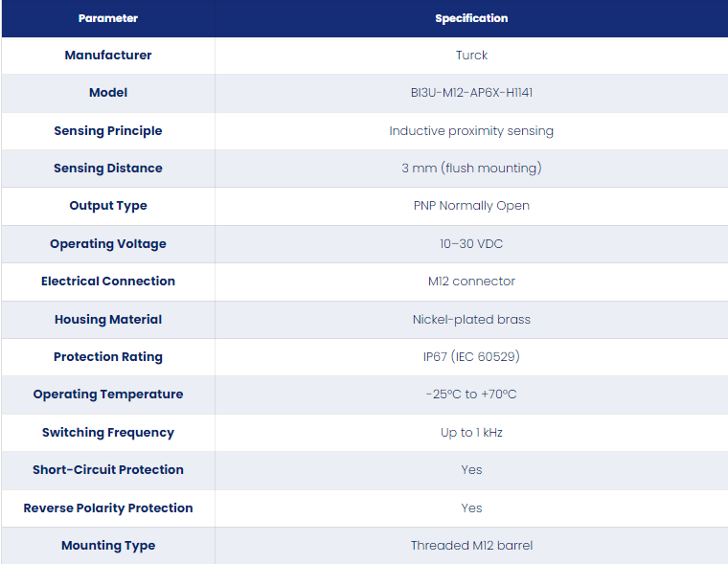Click the Turck manufacturer value
Viewport: 728px width, 564px height.
pos(471,55)
